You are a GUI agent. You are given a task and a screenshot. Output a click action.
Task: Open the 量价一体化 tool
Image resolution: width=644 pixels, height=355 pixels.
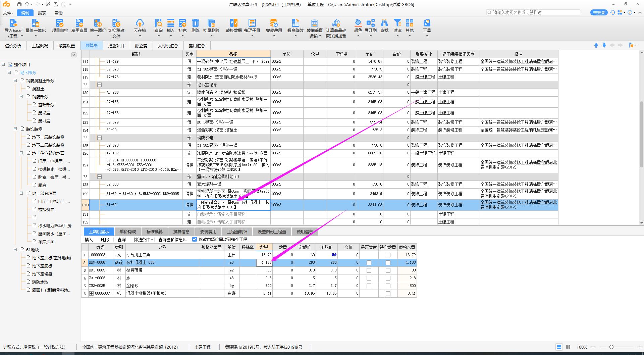pos(35,23)
